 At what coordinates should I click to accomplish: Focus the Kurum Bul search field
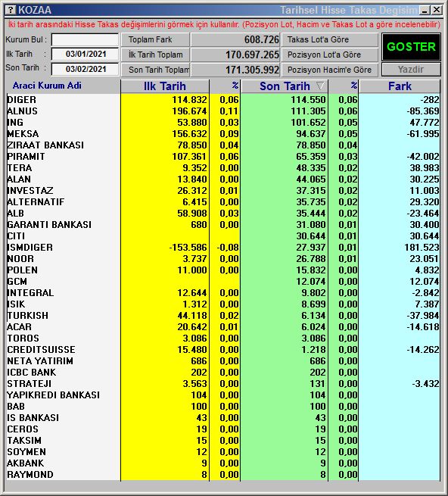(85, 40)
